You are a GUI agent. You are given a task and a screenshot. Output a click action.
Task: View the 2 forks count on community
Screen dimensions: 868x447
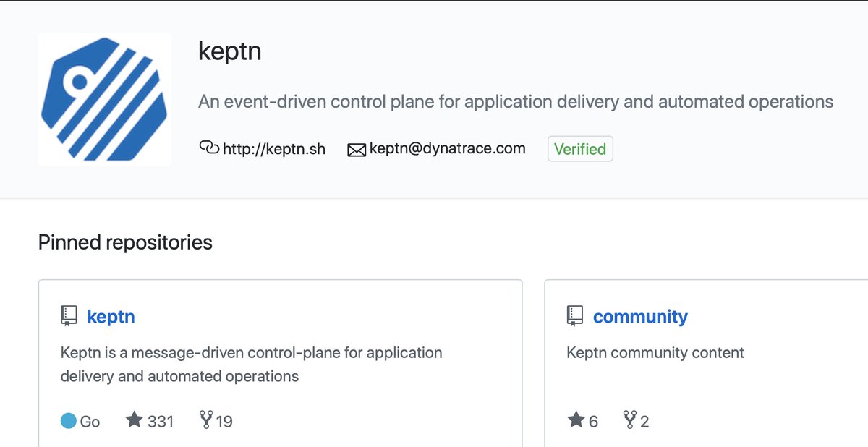click(644, 421)
